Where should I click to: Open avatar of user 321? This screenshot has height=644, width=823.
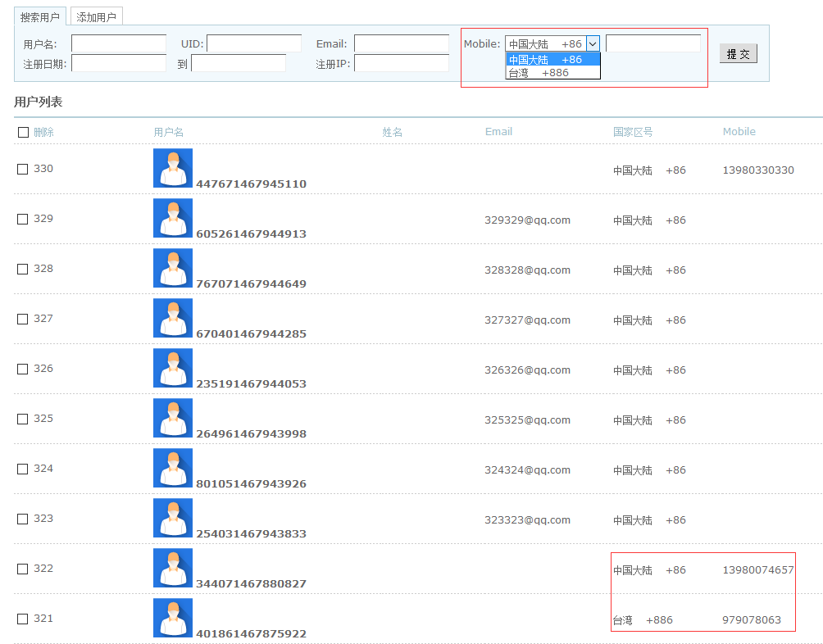(x=172, y=618)
